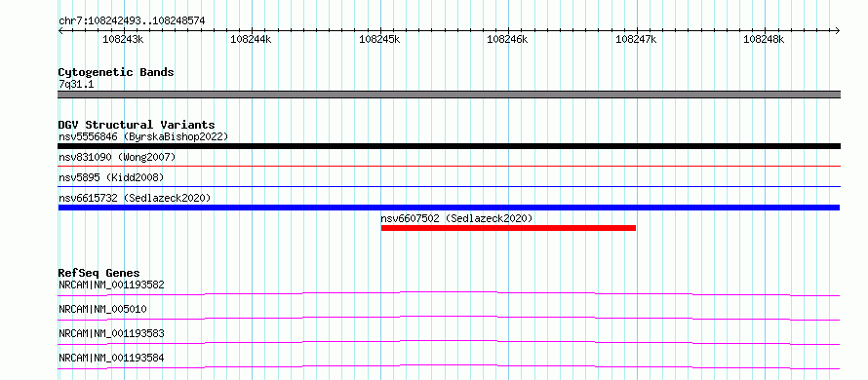Click the Cytogenetic Bands track heading
This screenshot has width=868, height=380.
click(x=116, y=72)
